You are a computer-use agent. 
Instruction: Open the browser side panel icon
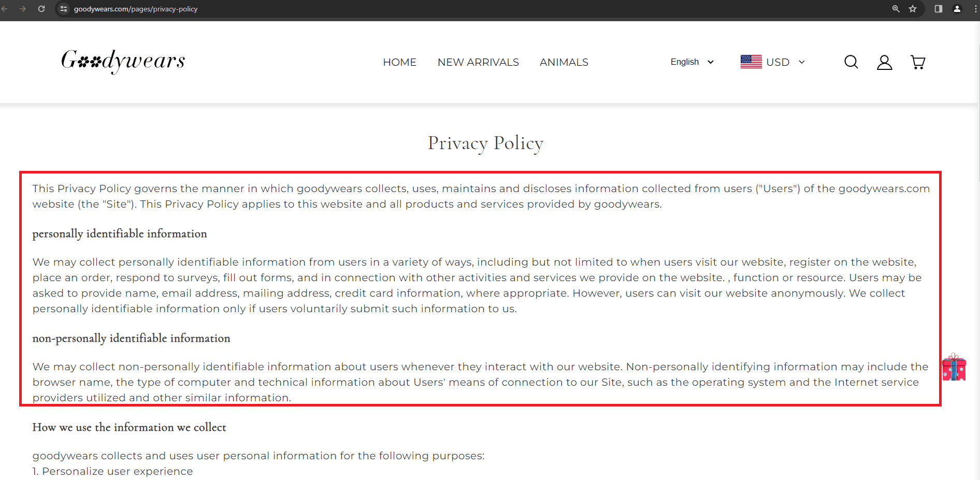[938, 9]
